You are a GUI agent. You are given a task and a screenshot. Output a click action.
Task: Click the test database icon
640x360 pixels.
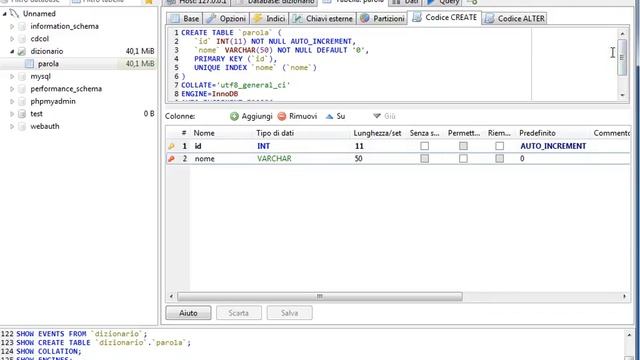click(22, 114)
